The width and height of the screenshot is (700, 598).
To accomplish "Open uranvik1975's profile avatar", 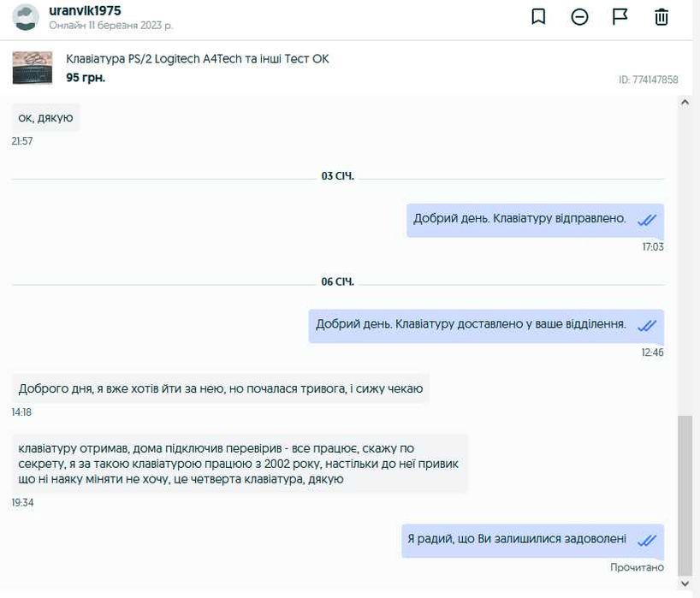I will [x=26, y=17].
